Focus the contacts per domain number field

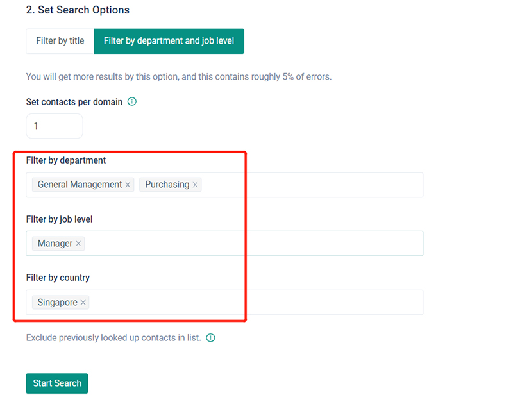(x=55, y=126)
